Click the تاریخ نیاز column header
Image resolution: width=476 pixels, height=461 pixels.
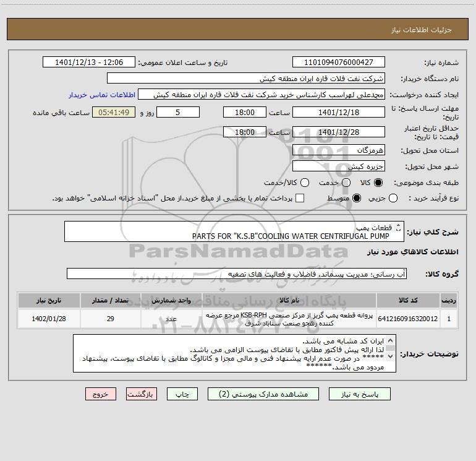click(49, 300)
